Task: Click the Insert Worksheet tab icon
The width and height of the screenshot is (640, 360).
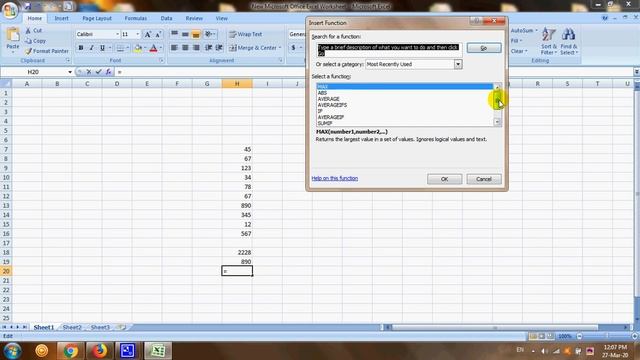Action: tap(121, 327)
